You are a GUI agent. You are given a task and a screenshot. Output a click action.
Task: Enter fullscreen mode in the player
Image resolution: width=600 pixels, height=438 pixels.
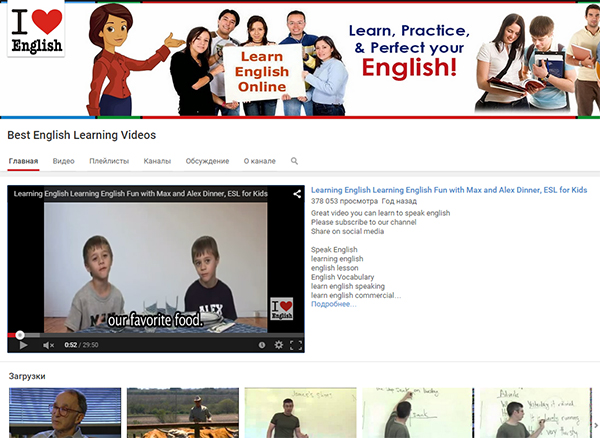click(295, 345)
